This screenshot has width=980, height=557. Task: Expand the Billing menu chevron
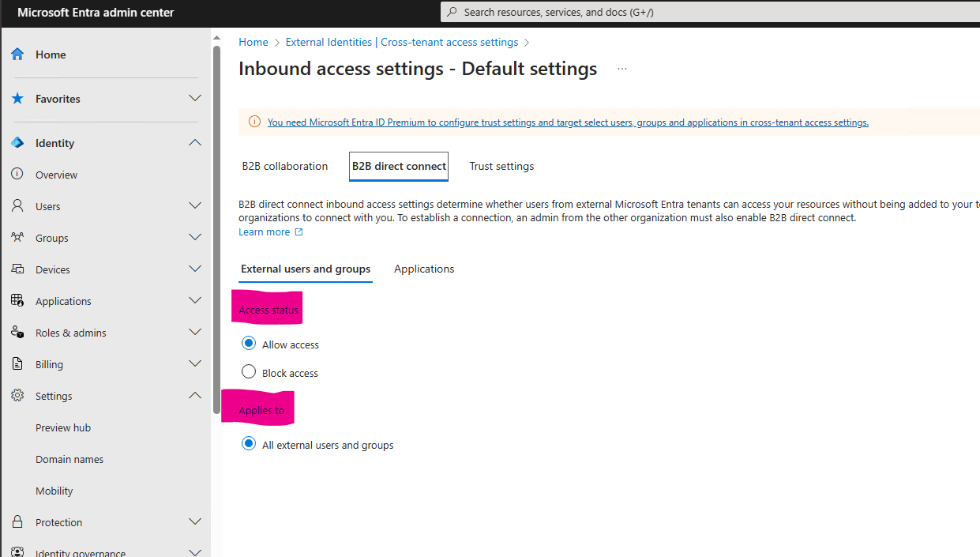[x=195, y=363]
